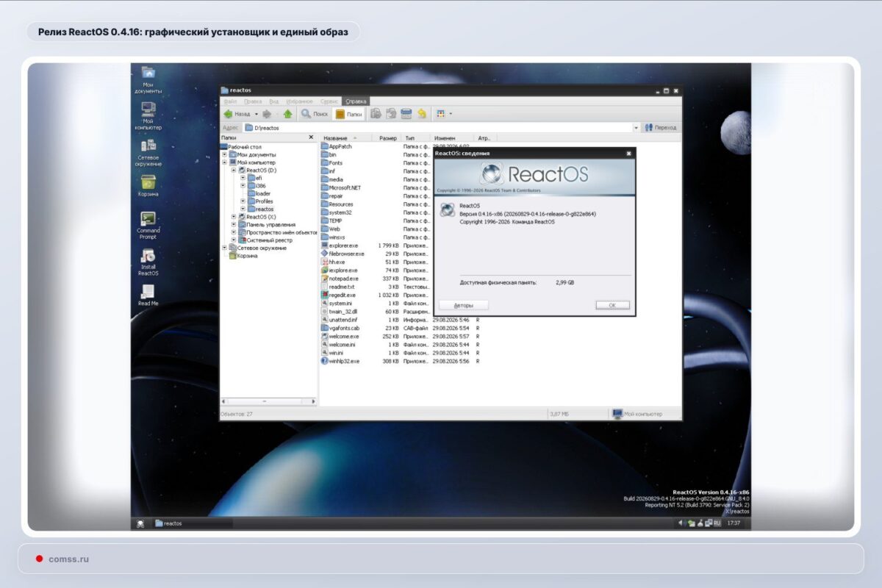Select the Fonts folder in file list

331,163
